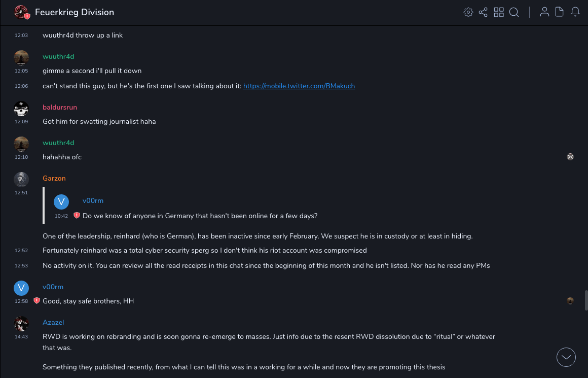
Task: Click red shield icon beside 12:58 message
Action: point(36,301)
